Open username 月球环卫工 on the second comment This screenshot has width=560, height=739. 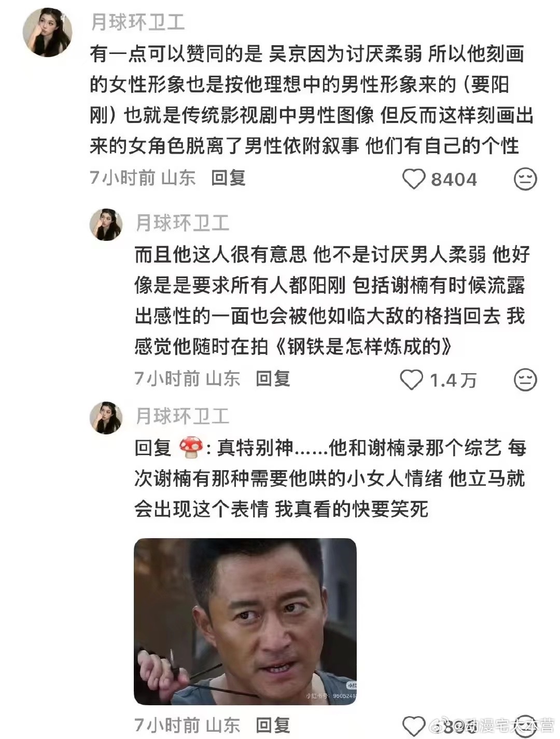pyautogui.click(x=183, y=223)
